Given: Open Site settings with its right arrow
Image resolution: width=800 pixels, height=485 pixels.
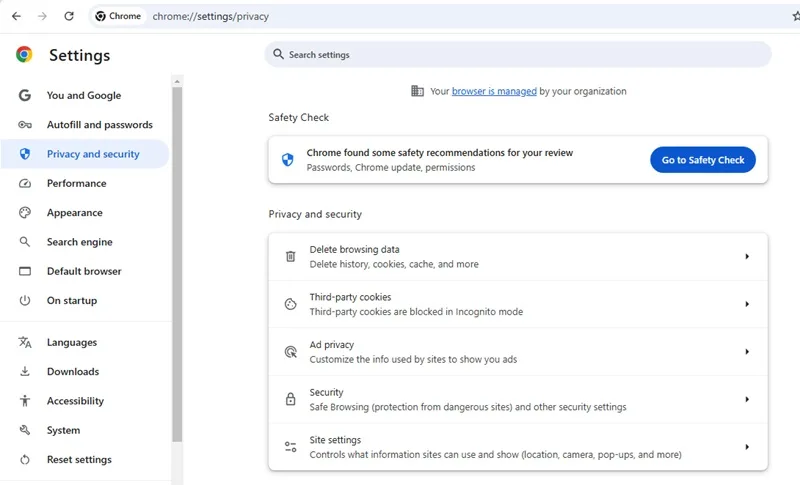Looking at the screenshot, I should pos(747,447).
